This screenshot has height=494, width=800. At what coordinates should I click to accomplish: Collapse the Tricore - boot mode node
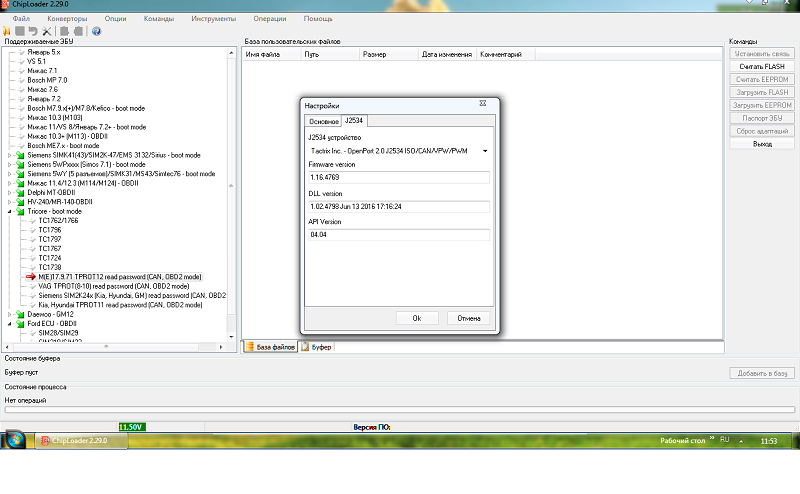point(9,211)
